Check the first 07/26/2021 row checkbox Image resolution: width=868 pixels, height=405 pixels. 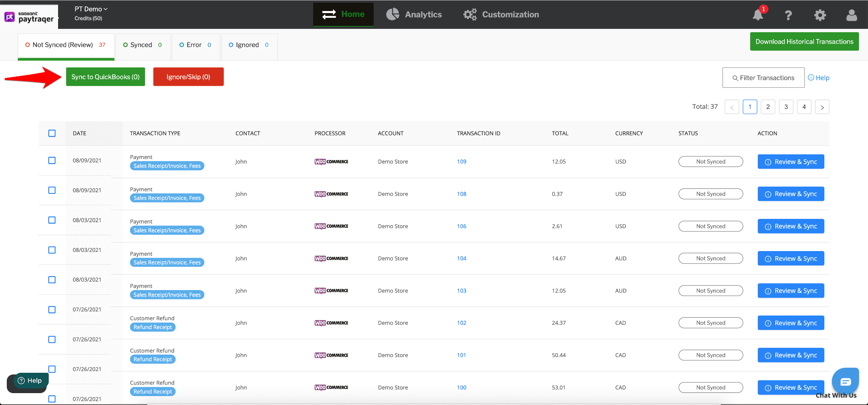[x=52, y=310]
